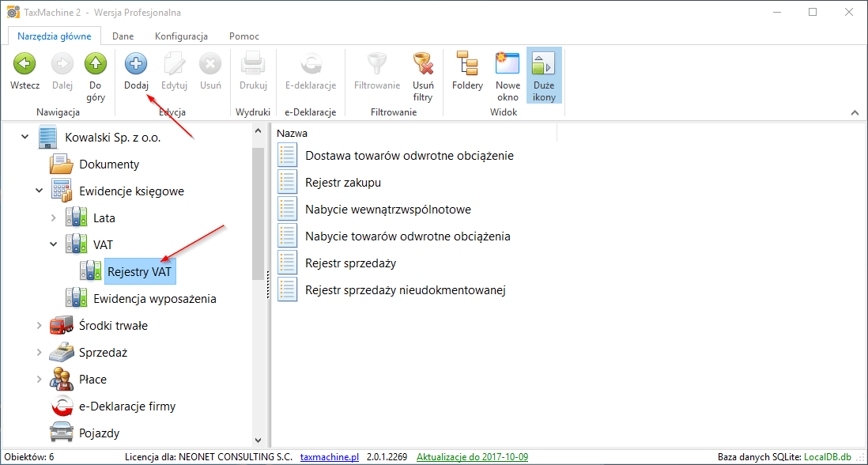The image size is (868, 465).
Task: Go back with the Wstecz arrow
Action: (x=25, y=65)
